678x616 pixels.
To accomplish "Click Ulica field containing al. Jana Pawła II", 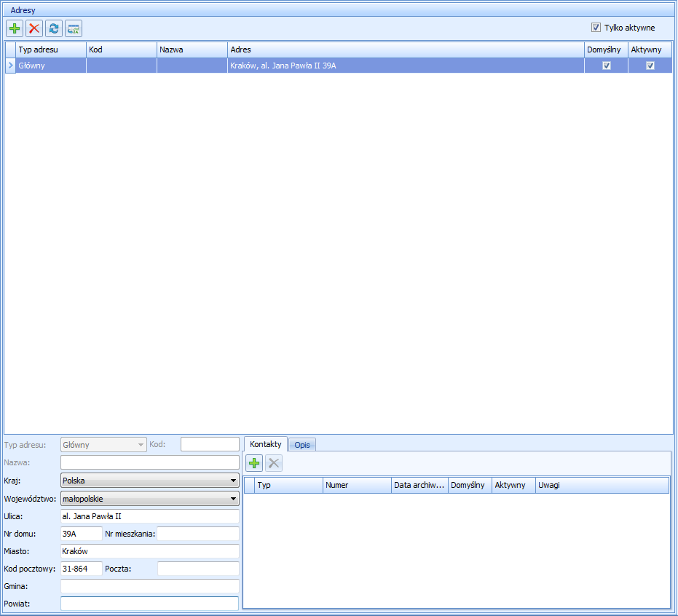I will coord(149,516).
